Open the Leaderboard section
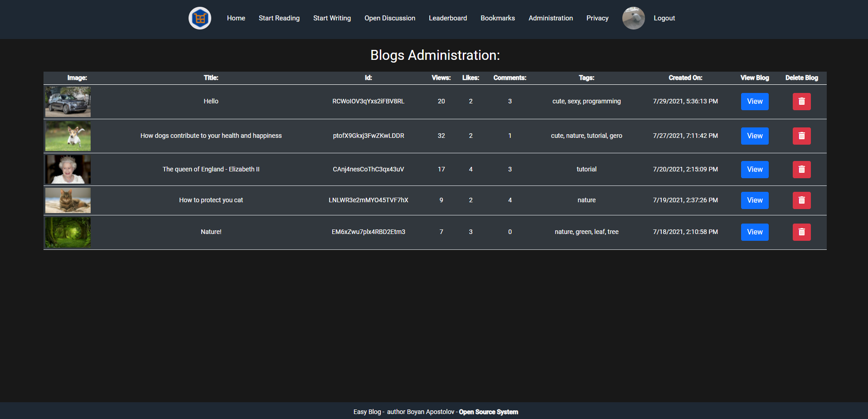This screenshot has width=868, height=419. click(447, 18)
